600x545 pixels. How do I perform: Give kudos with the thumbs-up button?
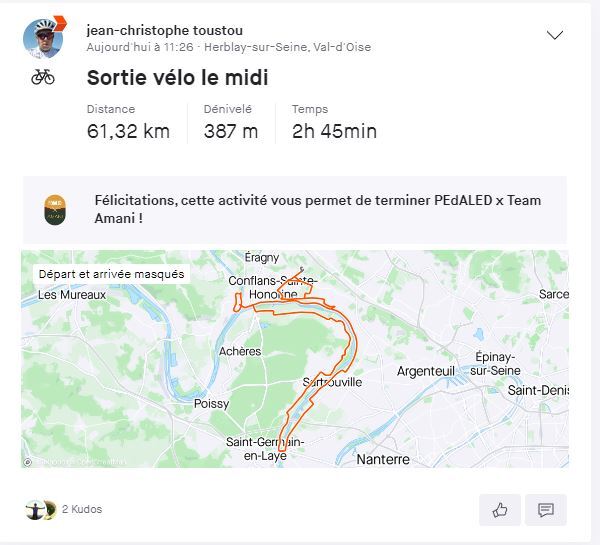[500, 509]
